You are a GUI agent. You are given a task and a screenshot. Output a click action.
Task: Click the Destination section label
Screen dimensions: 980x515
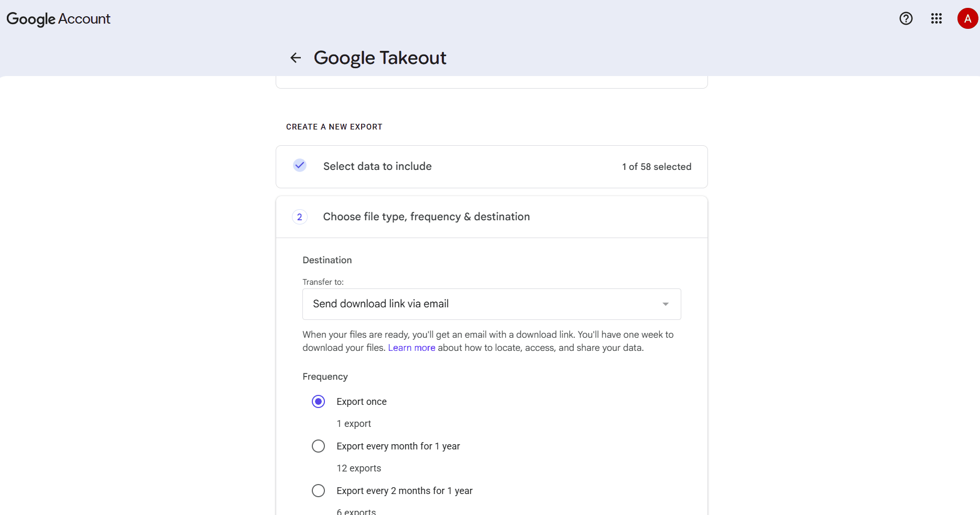pyautogui.click(x=327, y=260)
